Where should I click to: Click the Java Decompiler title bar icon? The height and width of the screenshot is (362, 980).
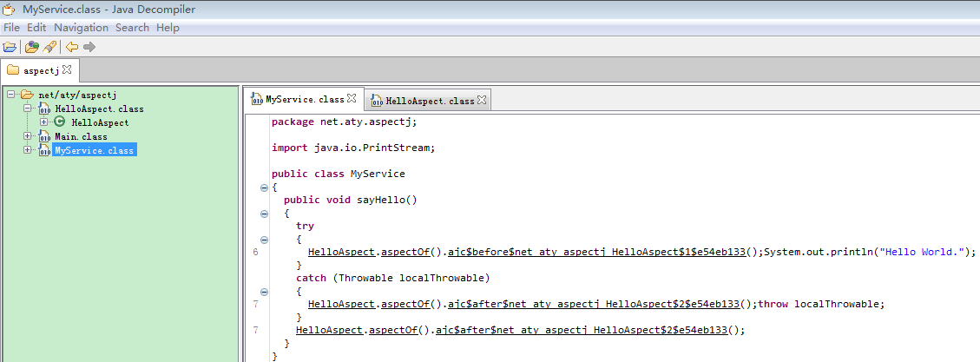tap(10, 10)
